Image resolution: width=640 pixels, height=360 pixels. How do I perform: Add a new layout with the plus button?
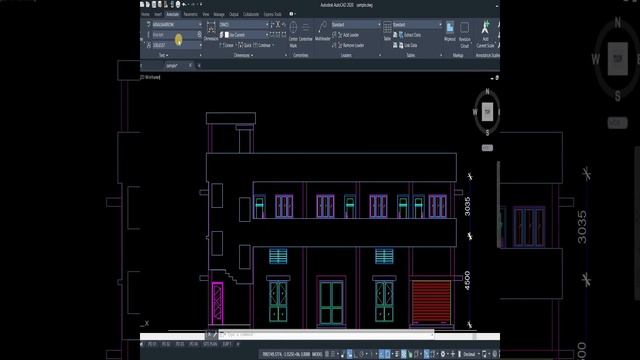pos(238,344)
